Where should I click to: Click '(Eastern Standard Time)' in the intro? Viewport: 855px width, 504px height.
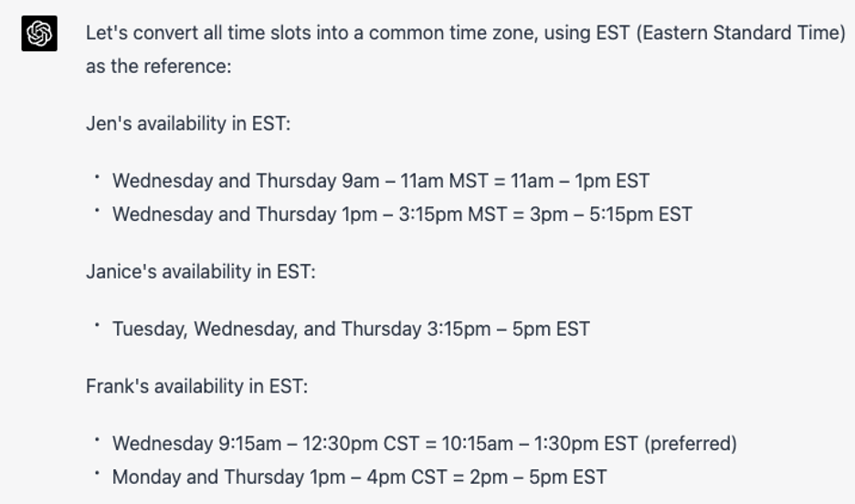pyautogui.click(x=741, y=33)
